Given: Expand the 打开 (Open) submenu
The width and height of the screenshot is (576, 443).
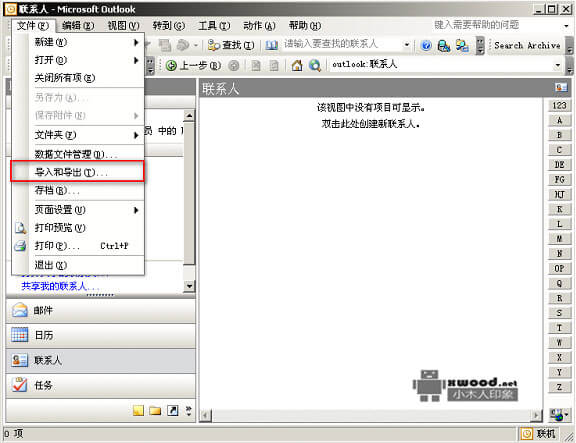Looking at the screenshot, I should (78, 60).
